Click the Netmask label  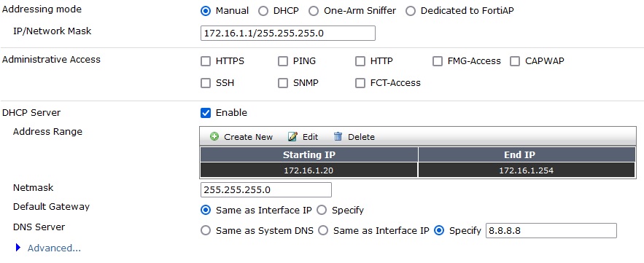[34, 188]
